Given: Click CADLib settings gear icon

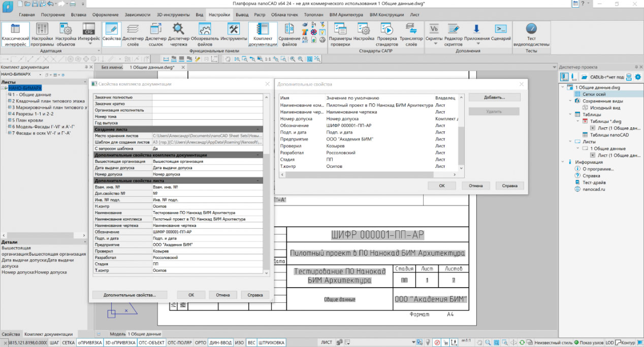Looking at the screenshot, I should tap(638, 77).
